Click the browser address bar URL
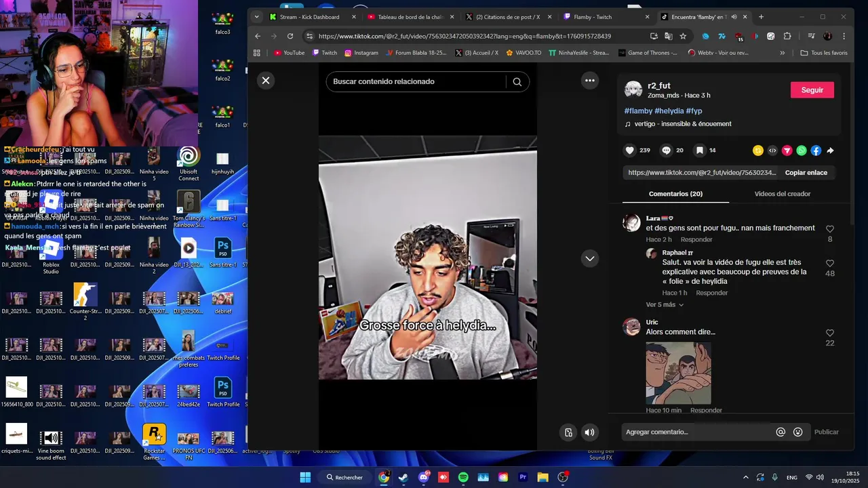 465,36
